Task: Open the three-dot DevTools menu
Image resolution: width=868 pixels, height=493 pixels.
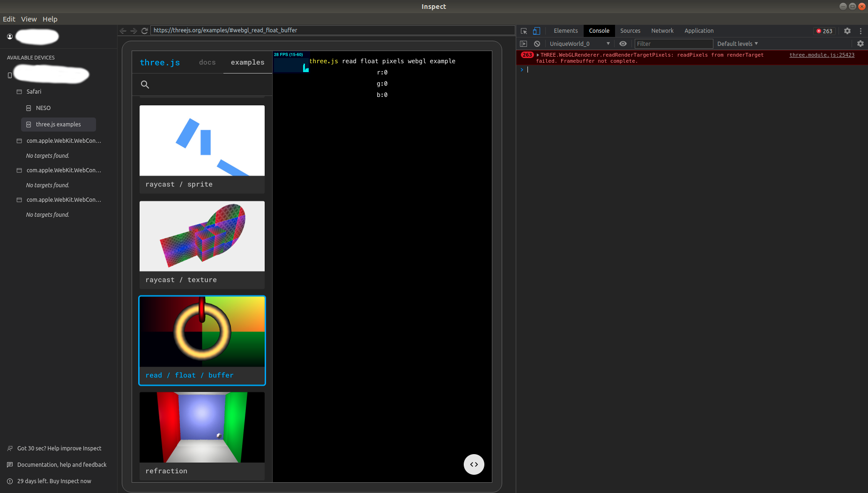Action: [x=861, y=31]
